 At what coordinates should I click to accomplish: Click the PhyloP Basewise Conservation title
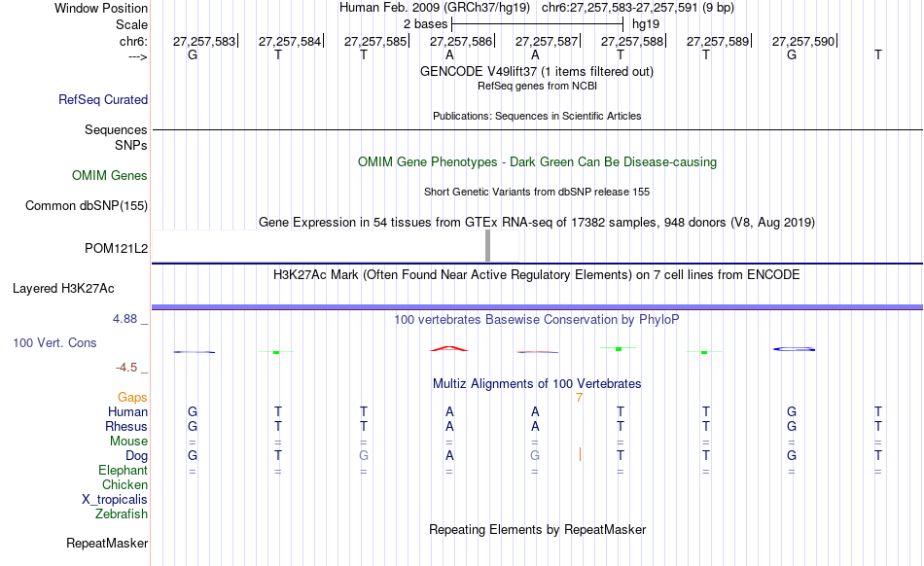(x=537, y=319)
